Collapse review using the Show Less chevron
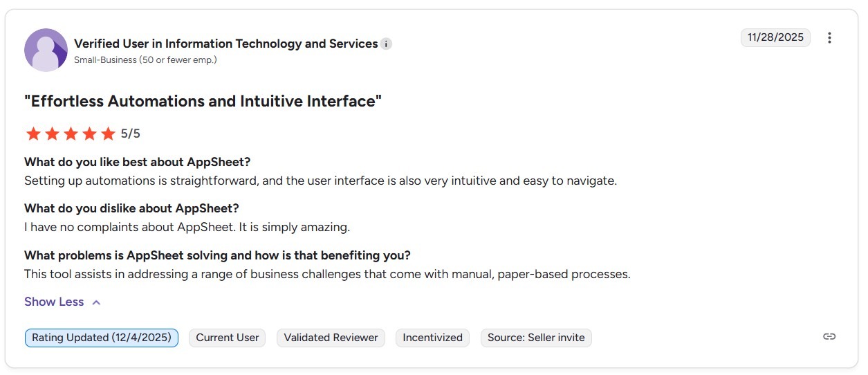The height and width of the screenshot is (375, 868). click(x=96, y=302)
